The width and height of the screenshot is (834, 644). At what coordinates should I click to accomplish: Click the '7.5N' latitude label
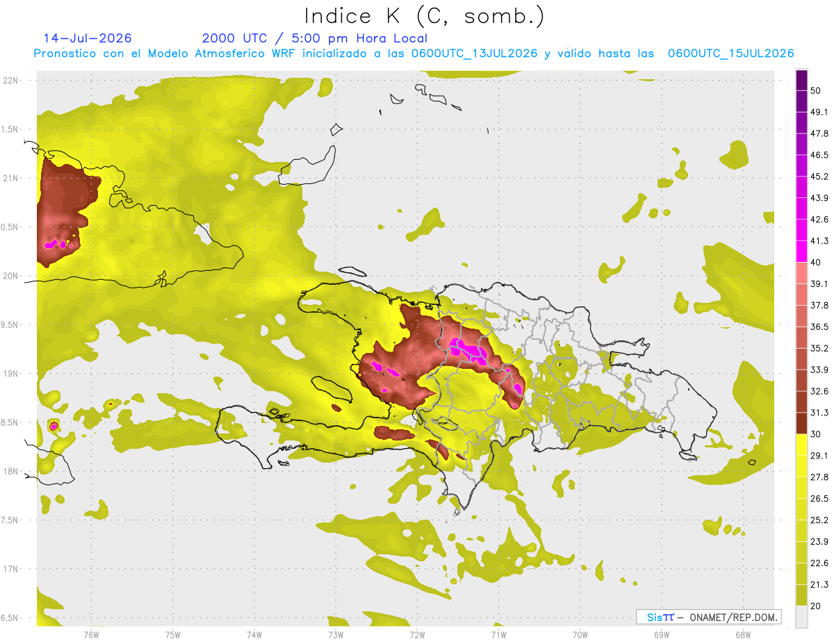(x=10, y=520)
